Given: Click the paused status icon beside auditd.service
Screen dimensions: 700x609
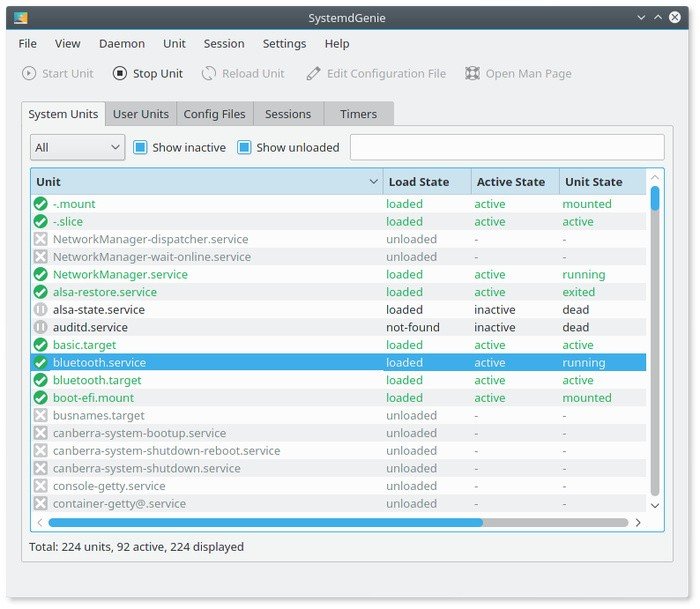Looking at the screenshot, I should click(41, 327).
